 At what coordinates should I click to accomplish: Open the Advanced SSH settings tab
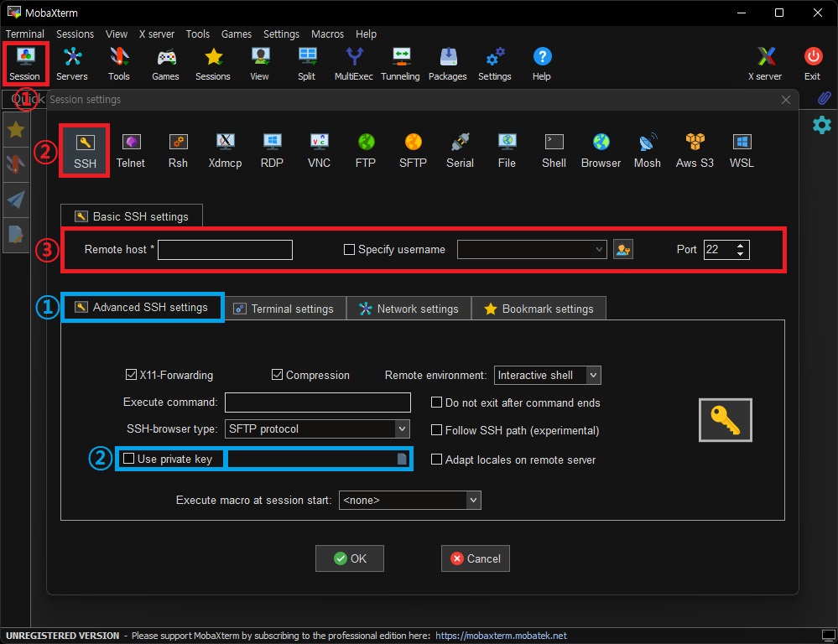pos(142,307)
